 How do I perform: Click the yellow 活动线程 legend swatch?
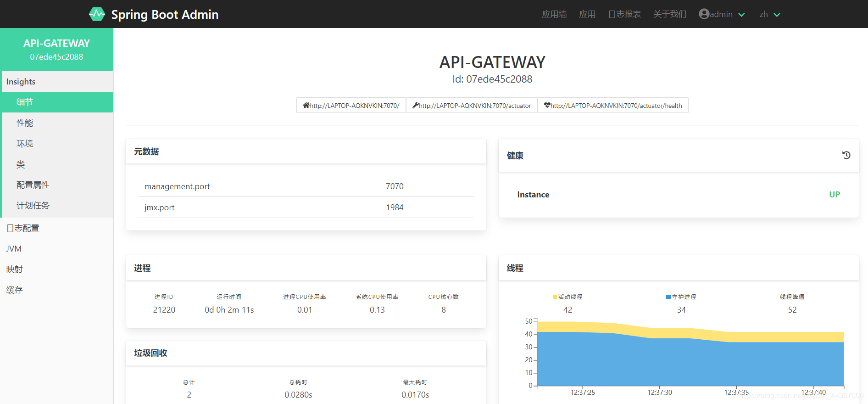coord(555,297)
